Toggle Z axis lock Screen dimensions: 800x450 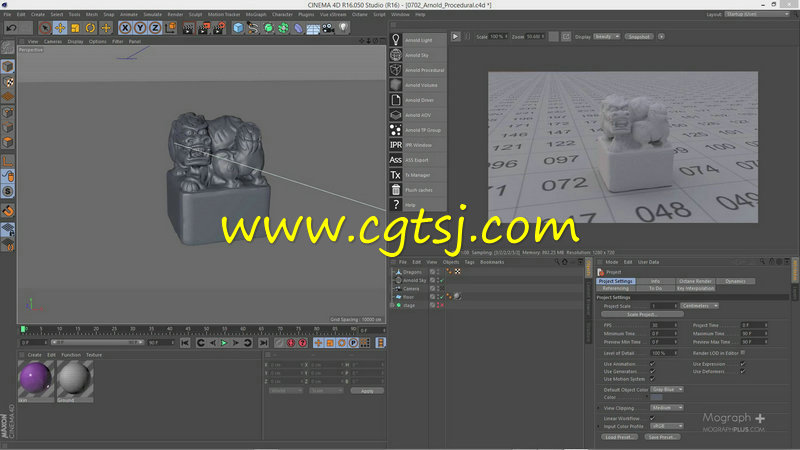point(155,28)
